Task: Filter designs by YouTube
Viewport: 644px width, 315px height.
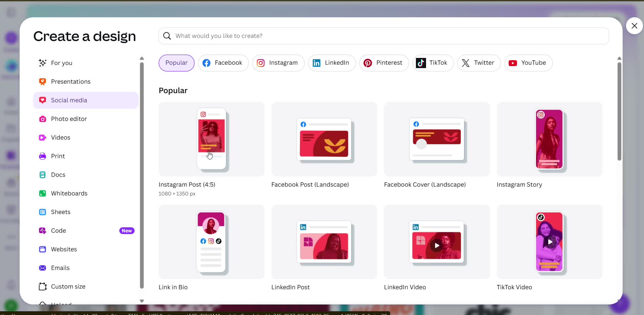Action: point(528,63)
